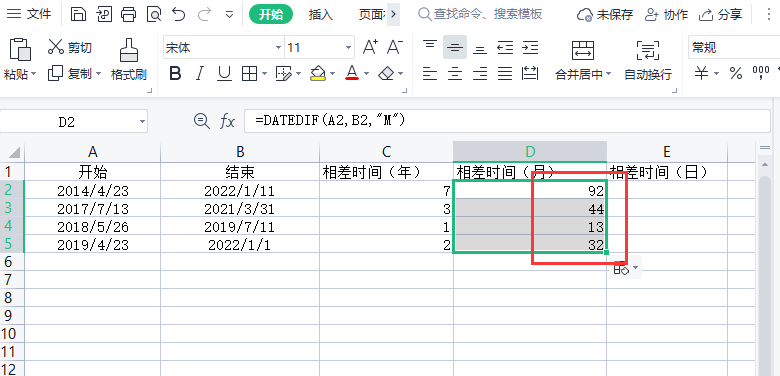Click the save icon in quick access toolbar

(78, 14)
